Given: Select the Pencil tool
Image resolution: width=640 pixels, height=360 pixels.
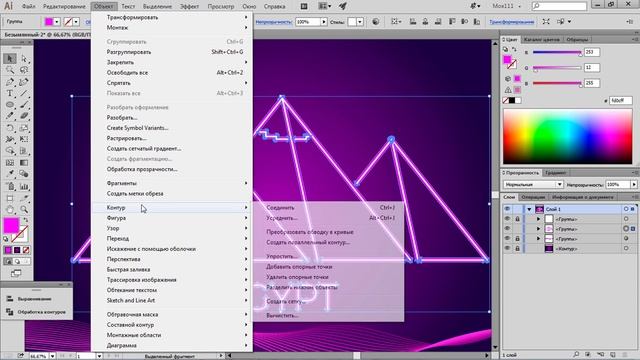Looking at the screenshot, I should [x=10, y=116].
